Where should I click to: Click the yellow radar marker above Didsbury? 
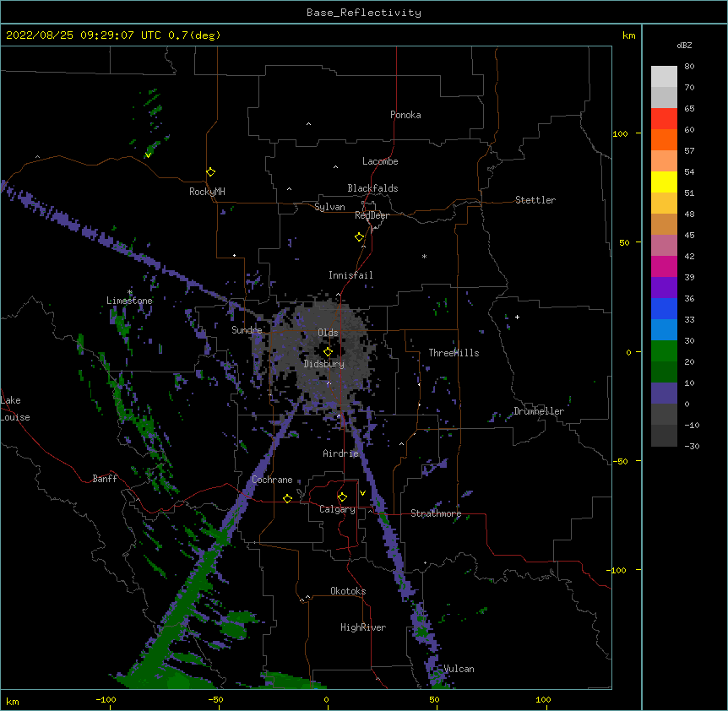coord(328,351)
